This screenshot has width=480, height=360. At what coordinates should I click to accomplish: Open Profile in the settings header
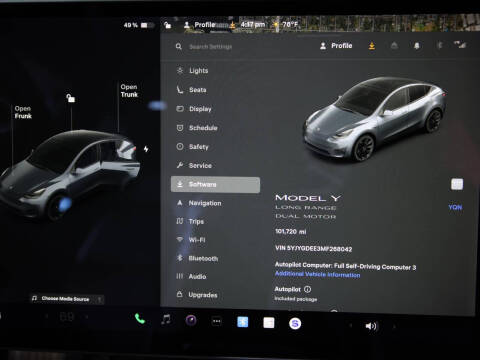click(336, 46)
